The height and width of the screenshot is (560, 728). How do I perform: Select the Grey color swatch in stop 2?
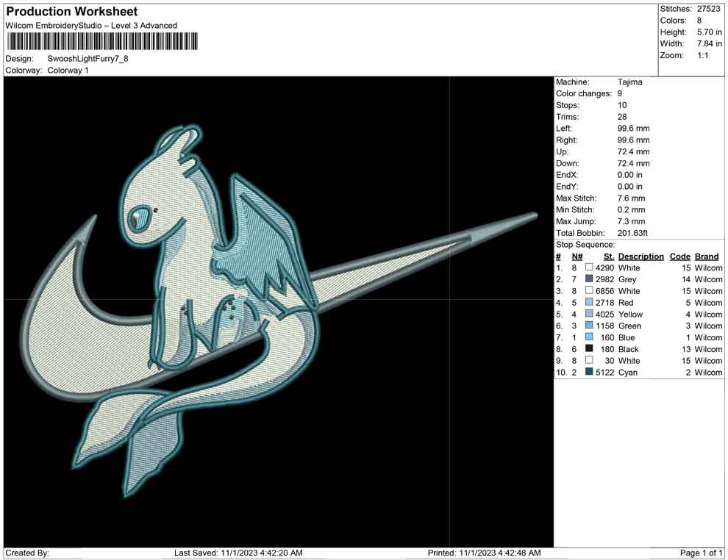pyautogui.click(x=589, y=279)
